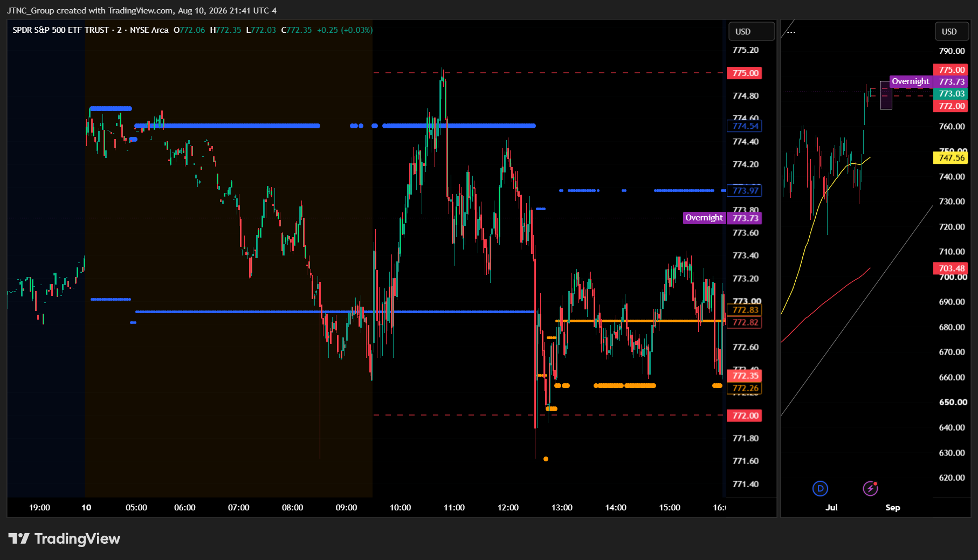Click the 14:00 time axis label
Screen dimensions: 978x560
tap(616, 508)
